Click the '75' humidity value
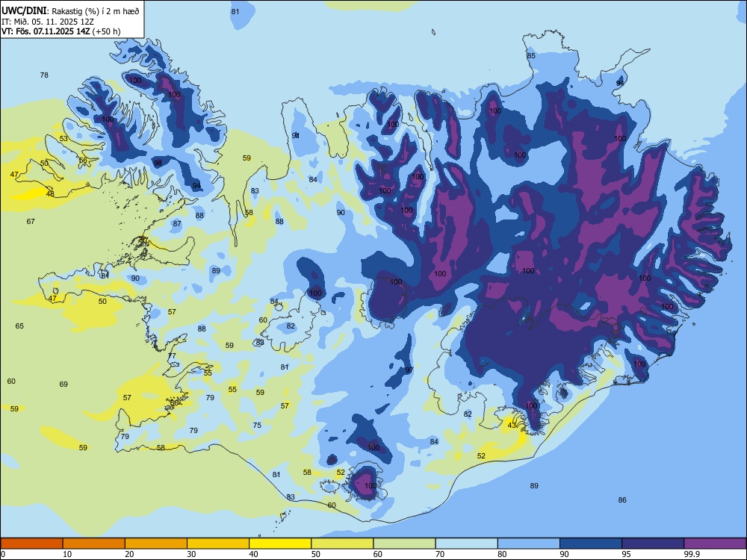Viewport: 747px width, 560px height. (257, 426)
